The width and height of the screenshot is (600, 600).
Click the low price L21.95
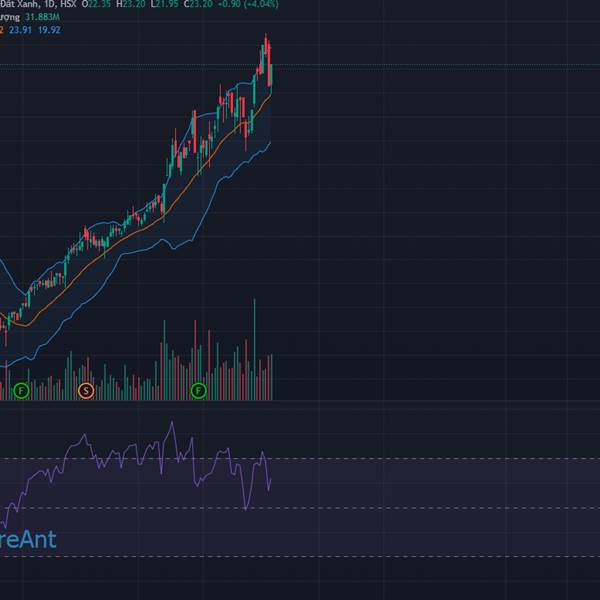coord(164,4)
